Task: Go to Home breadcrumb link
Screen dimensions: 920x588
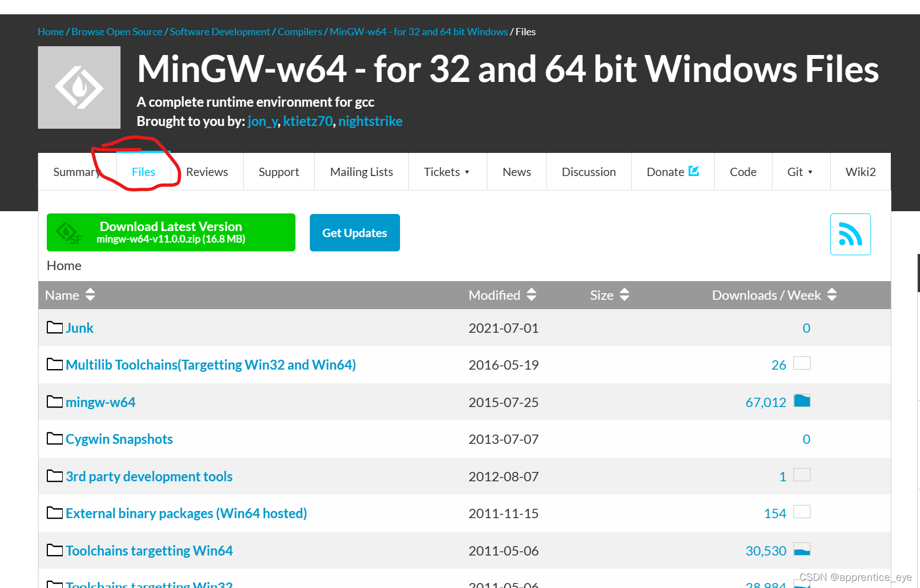Action: [x=51, y=31]
